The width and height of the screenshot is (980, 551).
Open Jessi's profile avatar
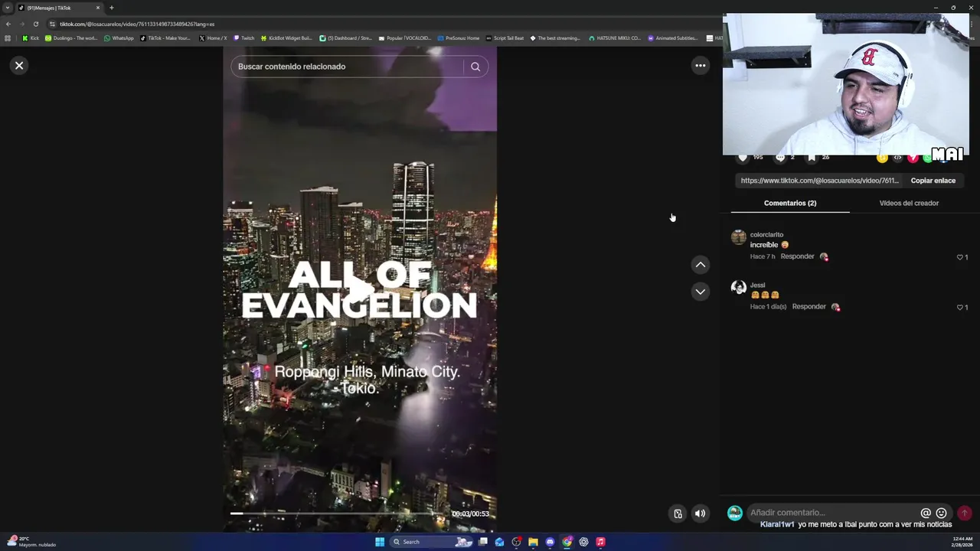click(738, 288)
